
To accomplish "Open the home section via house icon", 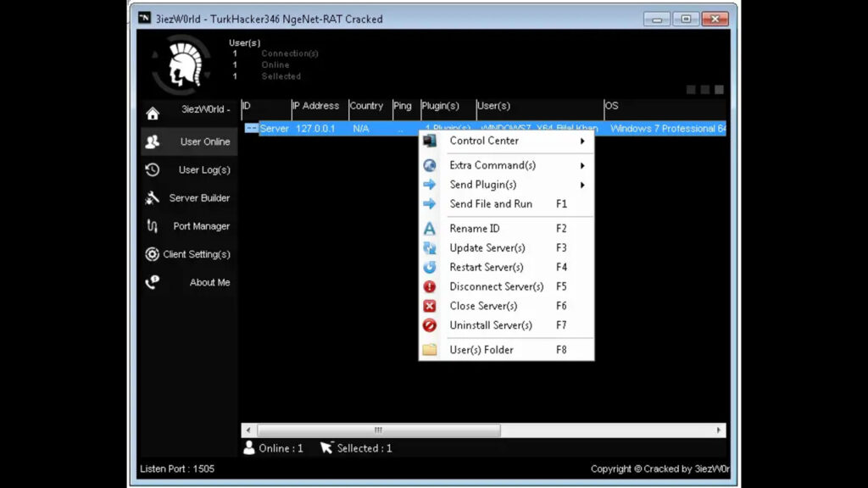I will pyautogui.click(x=153, y=113).
